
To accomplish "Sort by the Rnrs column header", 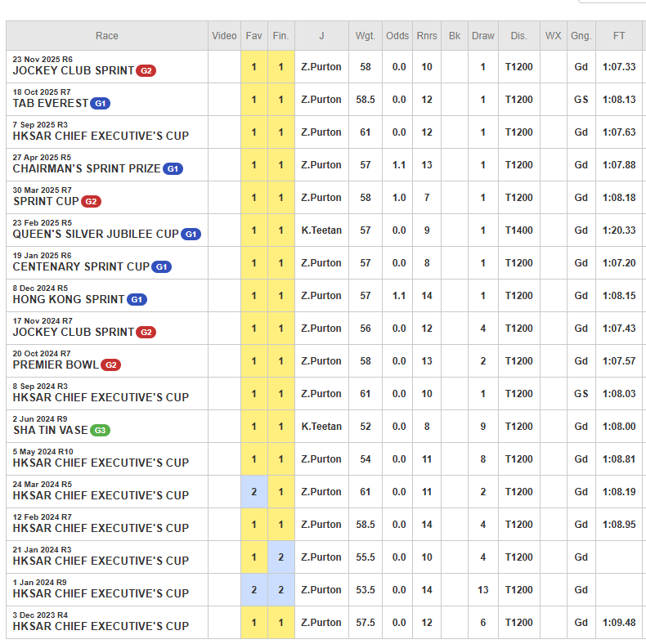I will (427, 36).
